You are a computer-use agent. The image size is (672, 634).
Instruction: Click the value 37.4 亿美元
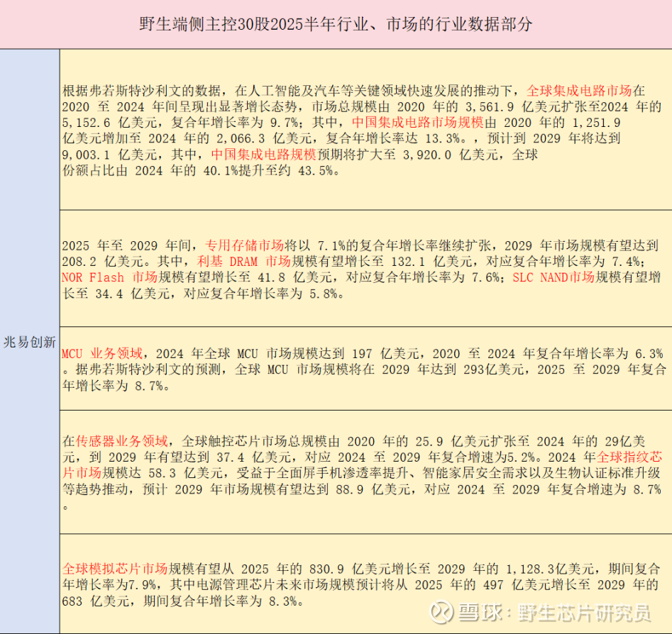tap(254, 457)
